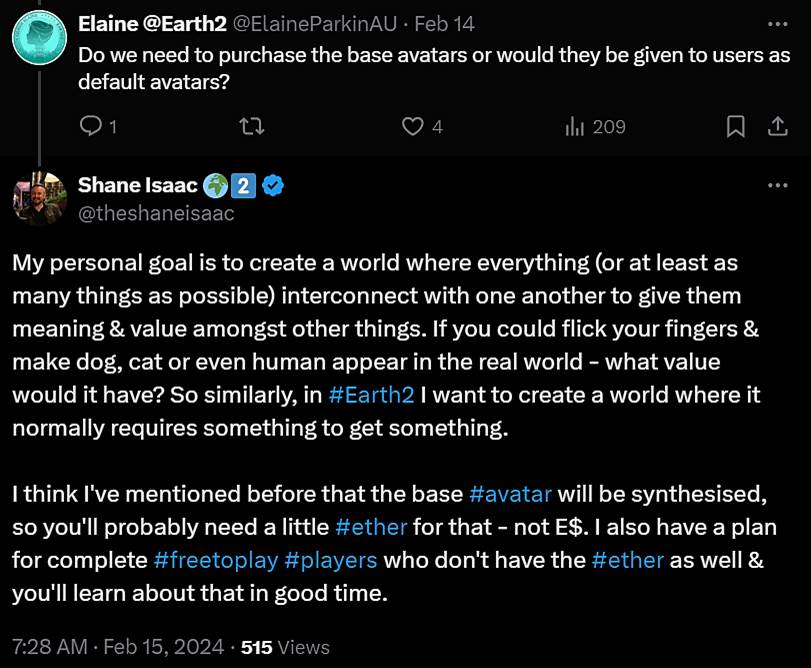Share Elaine's tweet
Screen dimensions: 811x668
(x=777, y=126)
